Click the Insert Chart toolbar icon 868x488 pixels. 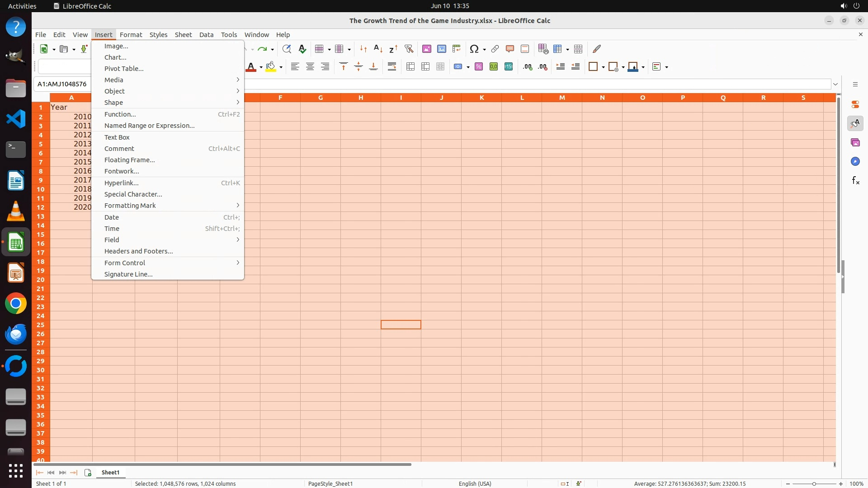[x=441, y=49]
